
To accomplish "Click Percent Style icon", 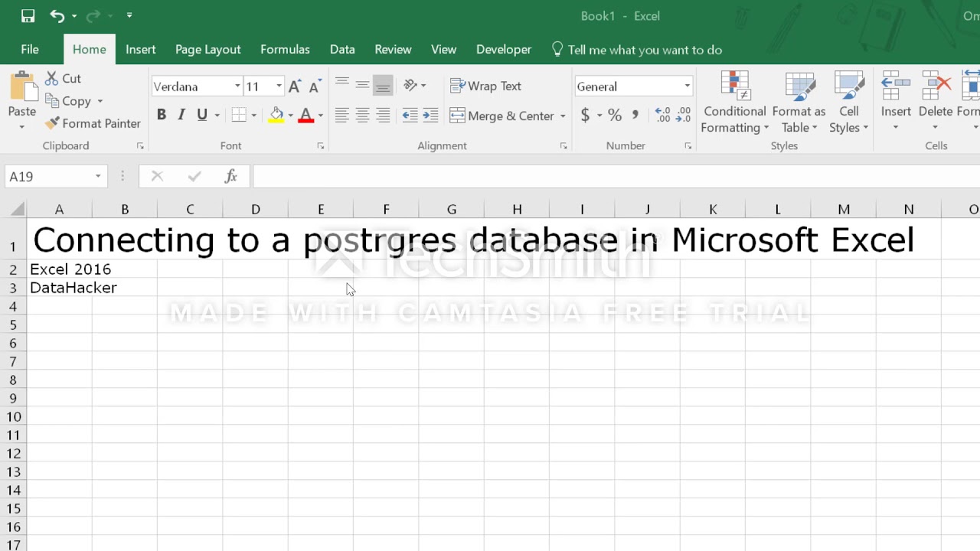I will (x=614, y=115).
